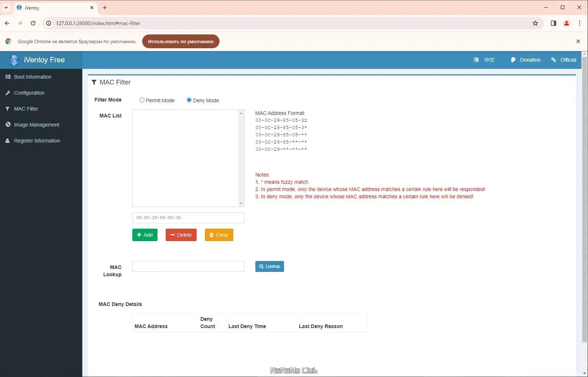Click the red Delete button
588x377 pixels.
(181, 235)
